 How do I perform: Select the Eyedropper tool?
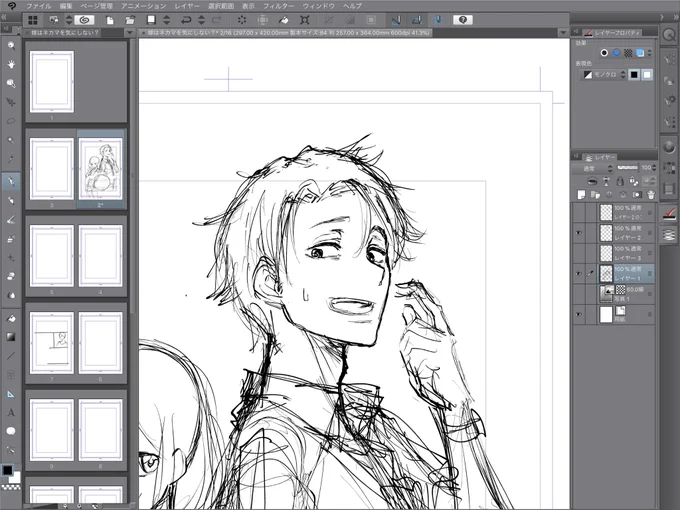click(x=11, y=159)
